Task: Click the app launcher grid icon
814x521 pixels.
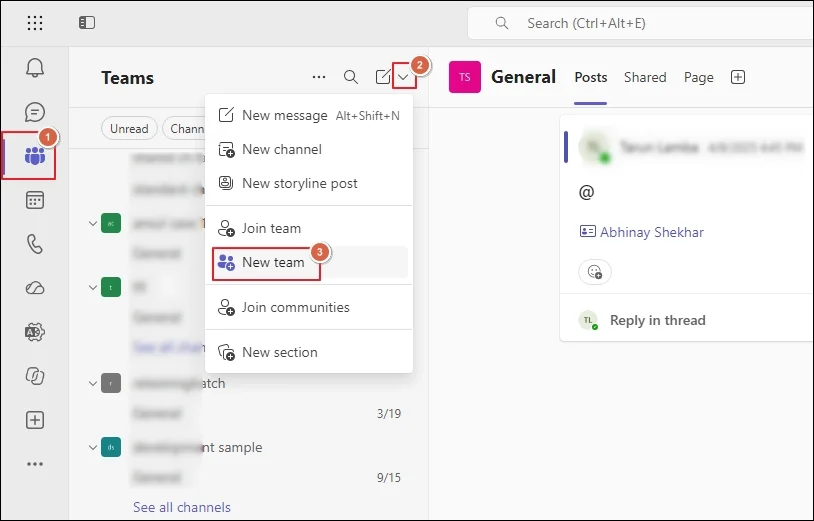Action: [x=35, y=23]
